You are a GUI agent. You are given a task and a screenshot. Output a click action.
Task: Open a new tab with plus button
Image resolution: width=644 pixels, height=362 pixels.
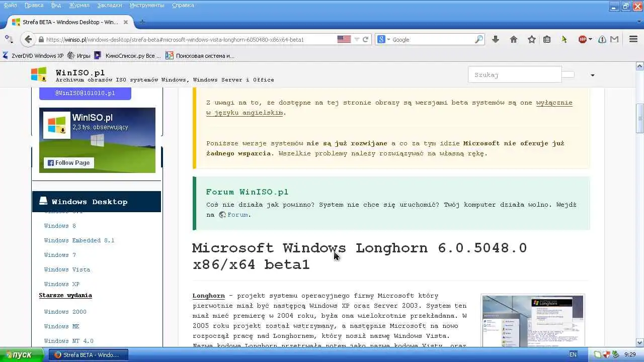point(142,22)
